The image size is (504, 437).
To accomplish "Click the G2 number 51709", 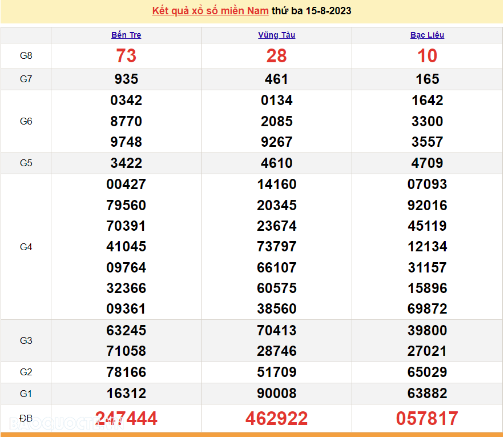I will coord(276,372).
